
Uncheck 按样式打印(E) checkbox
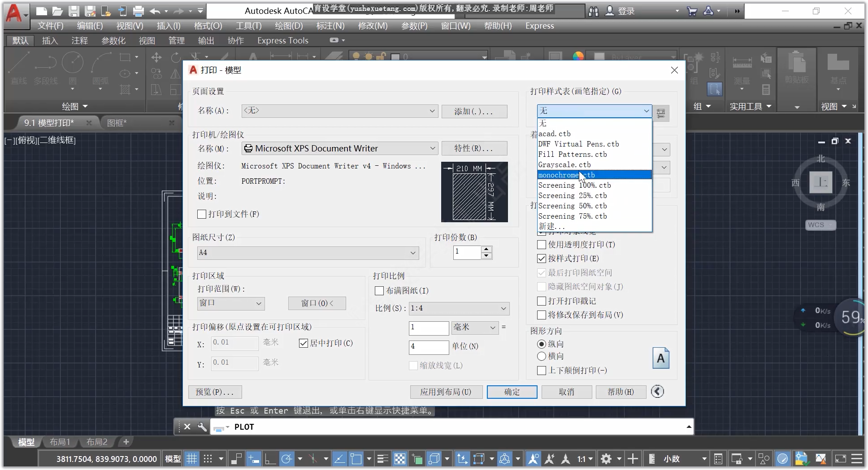click(542, 259)
